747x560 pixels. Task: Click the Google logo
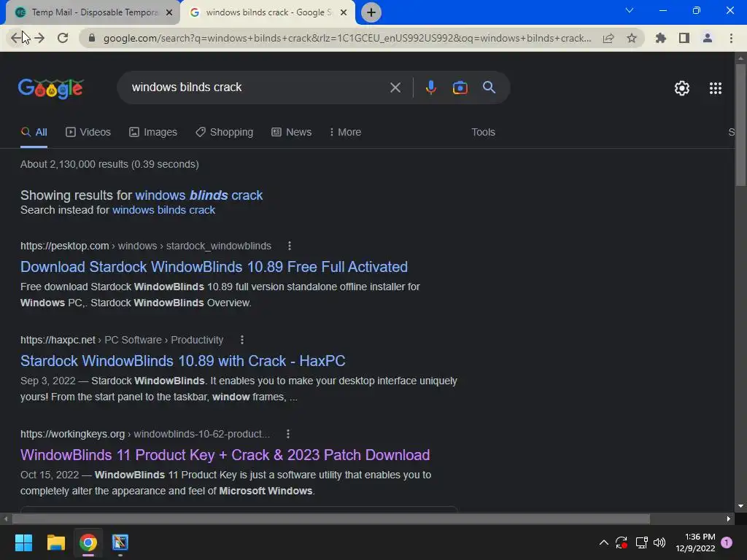(51, 88)
